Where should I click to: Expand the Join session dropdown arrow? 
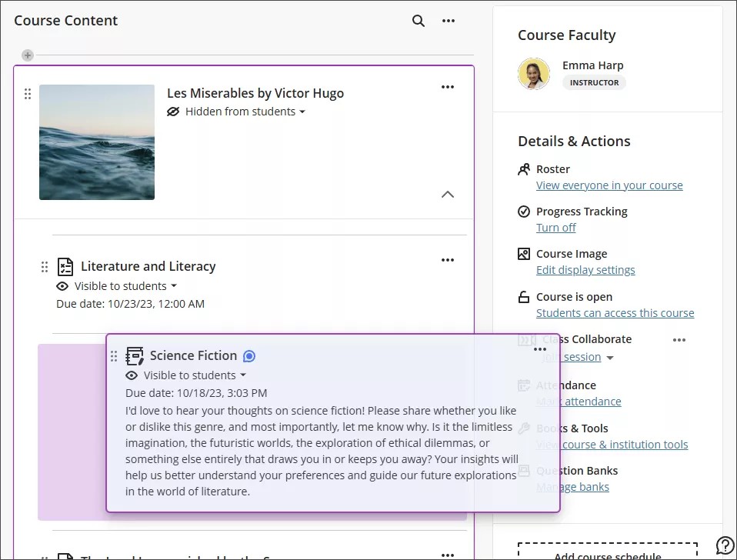tap(610, 358)
